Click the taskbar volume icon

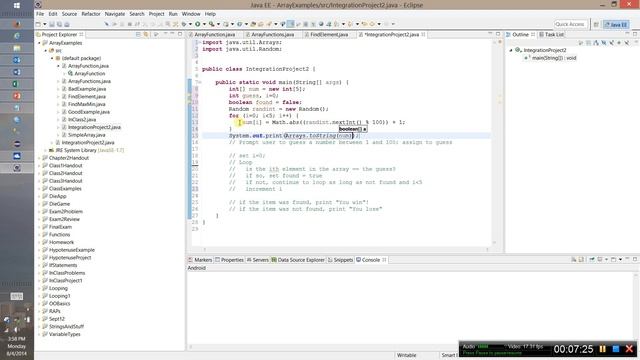pos(17,329)
